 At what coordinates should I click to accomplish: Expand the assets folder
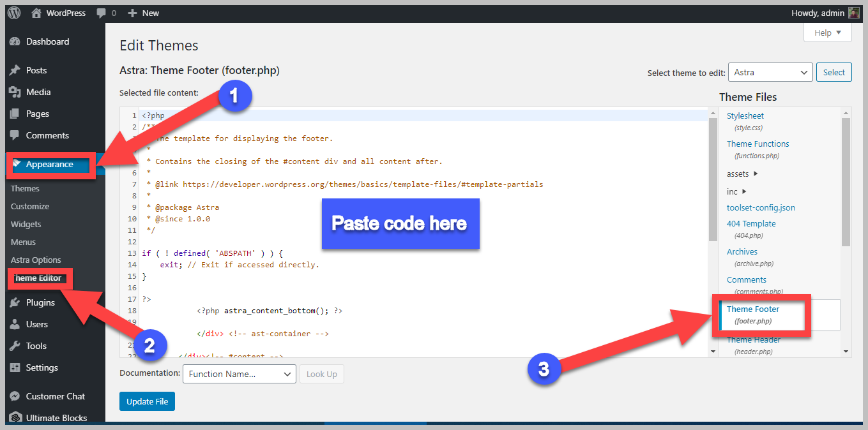[x=742, y=174]
